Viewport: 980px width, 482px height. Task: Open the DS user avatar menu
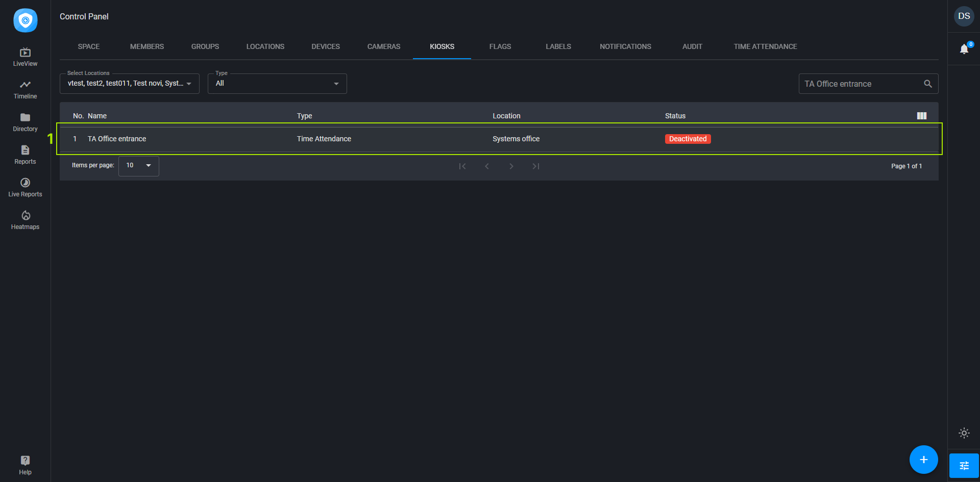964,16
